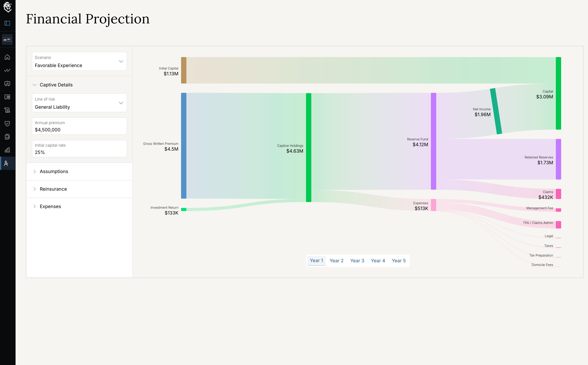The width and height of the screenshot is (588, 365).
Task: Click the Legal label
Action: 549,236
